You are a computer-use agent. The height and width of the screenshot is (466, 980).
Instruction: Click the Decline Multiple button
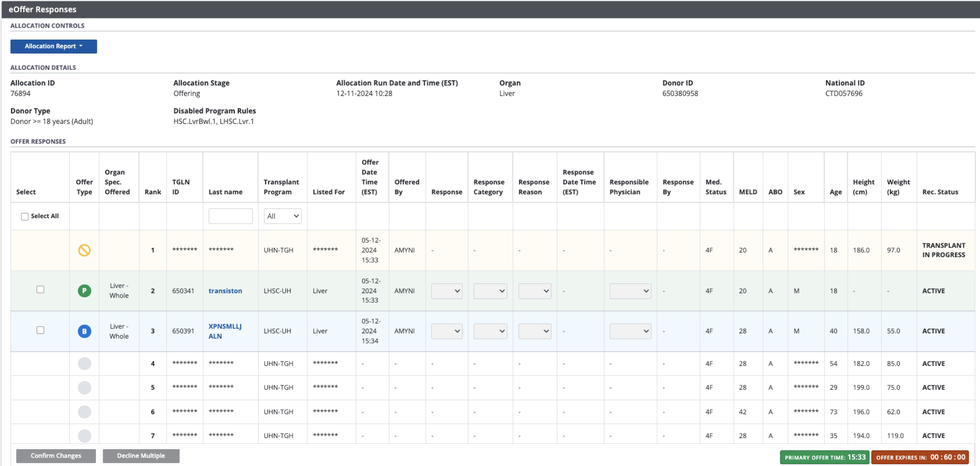point(141,456)
